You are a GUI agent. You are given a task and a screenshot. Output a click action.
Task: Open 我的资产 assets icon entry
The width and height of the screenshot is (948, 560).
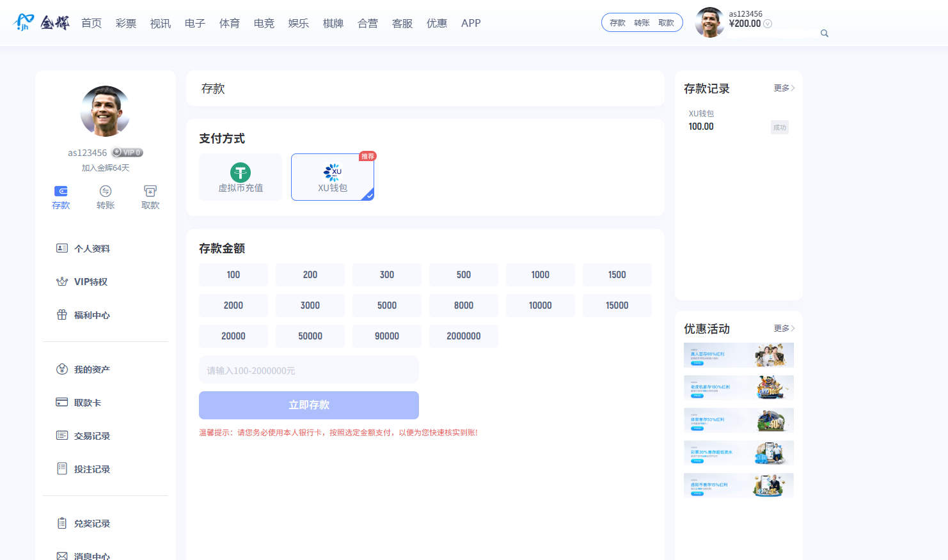[62, 369]
